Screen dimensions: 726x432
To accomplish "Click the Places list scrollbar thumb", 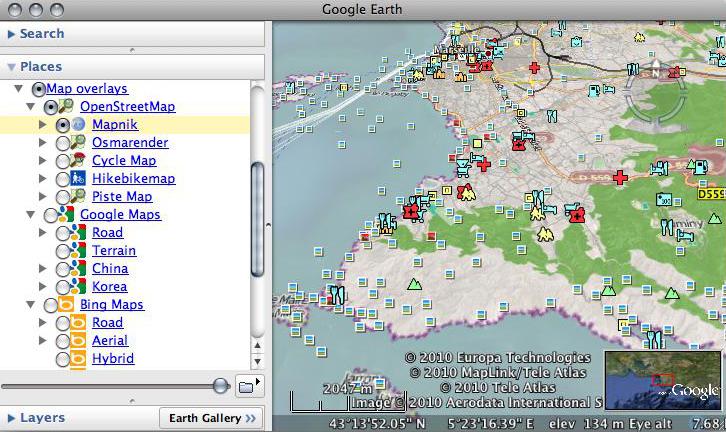I will click(257, 219).
